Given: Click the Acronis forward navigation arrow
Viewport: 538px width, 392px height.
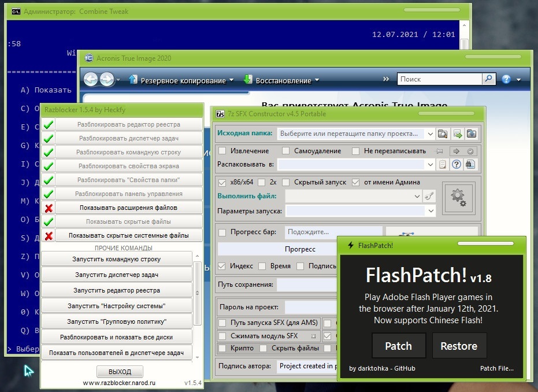Looking at the screenshot, I should click(107, 80).
